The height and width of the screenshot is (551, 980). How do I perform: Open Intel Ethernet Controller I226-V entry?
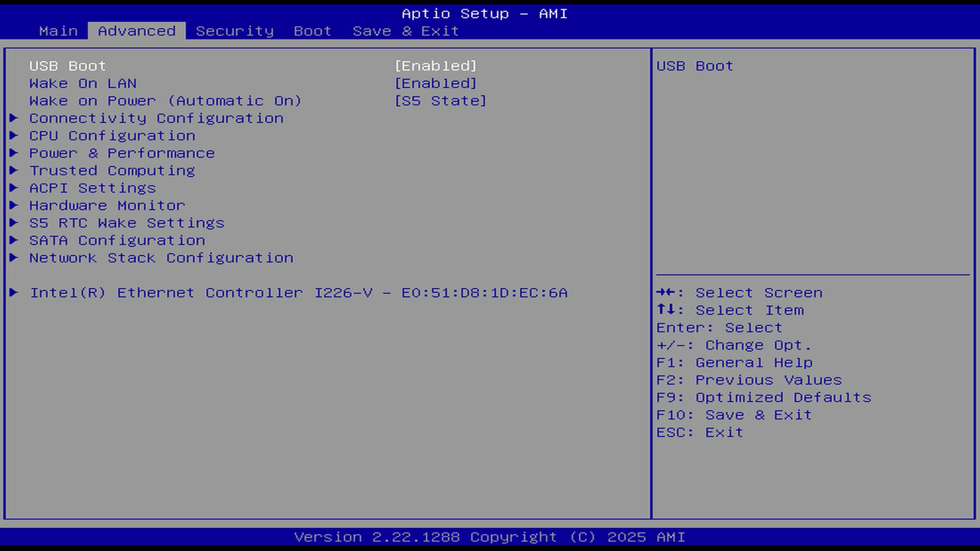point(299,293)
